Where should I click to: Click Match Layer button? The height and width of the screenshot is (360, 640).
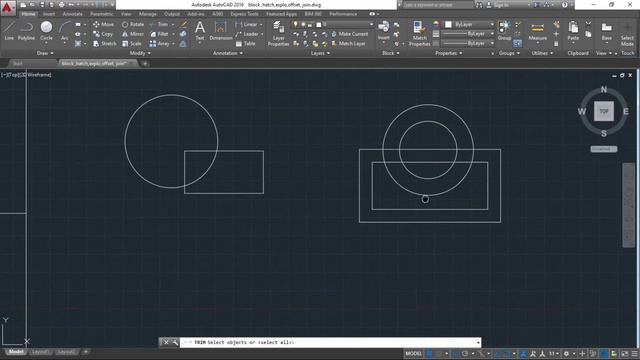tap(348, 43)
